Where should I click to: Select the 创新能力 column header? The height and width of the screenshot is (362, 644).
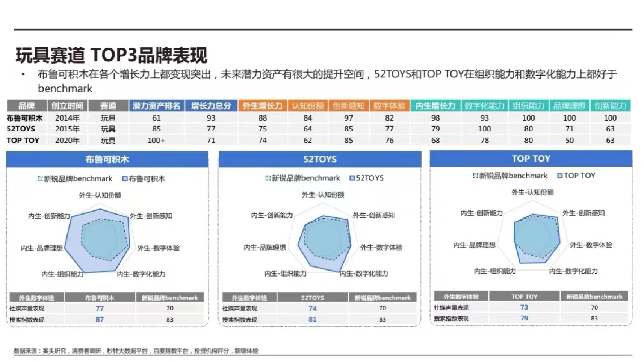coord(610,106)
